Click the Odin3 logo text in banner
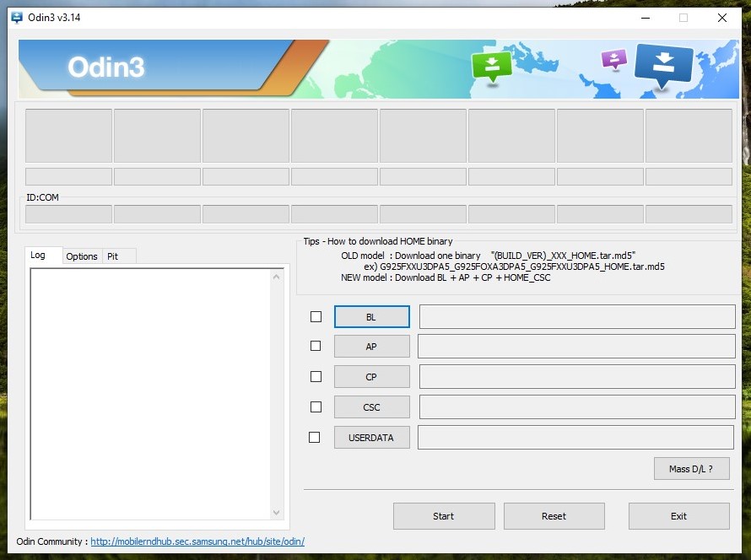The image size is (751, 560). (105, 67)
